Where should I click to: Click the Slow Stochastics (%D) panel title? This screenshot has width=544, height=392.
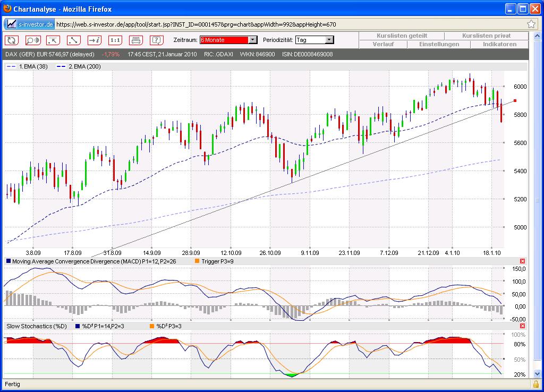[x=37, y=326]
